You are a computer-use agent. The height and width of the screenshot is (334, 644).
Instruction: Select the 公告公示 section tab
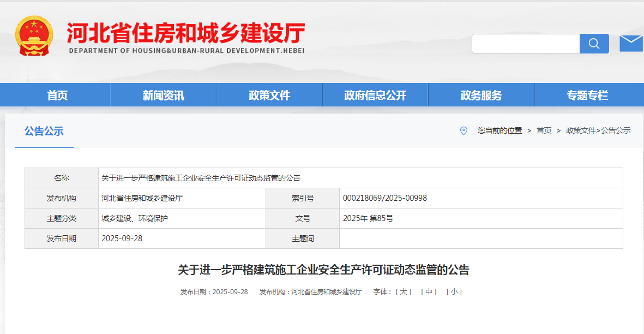point(44,131)
